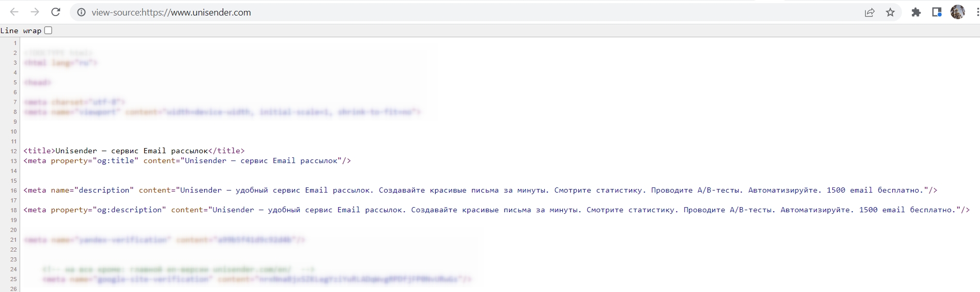The image size is (980, 292).
Task: Select line number 12 in the gutter
Action: pyautogui.click(x=13, y=151)
